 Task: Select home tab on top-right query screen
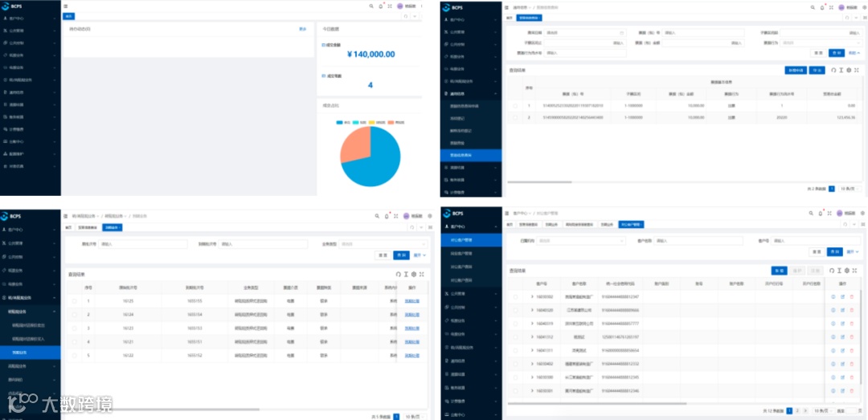pos(510,18)
